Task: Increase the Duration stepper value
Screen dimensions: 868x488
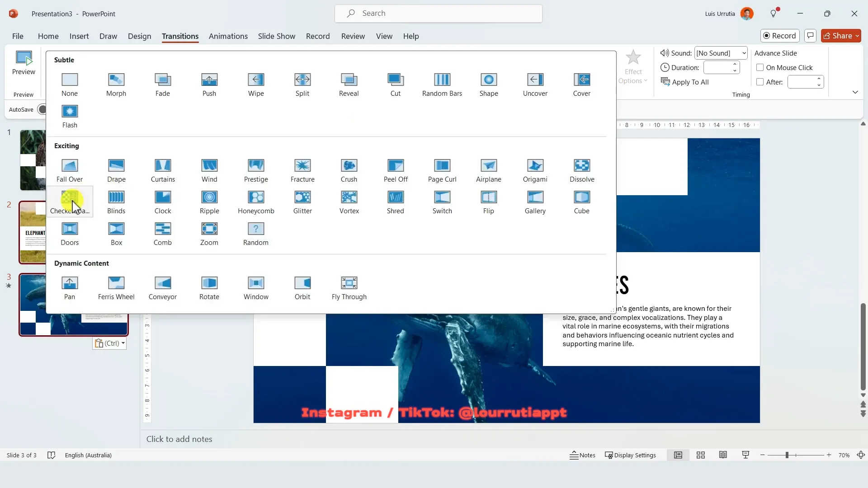Action: pos(735,65)
